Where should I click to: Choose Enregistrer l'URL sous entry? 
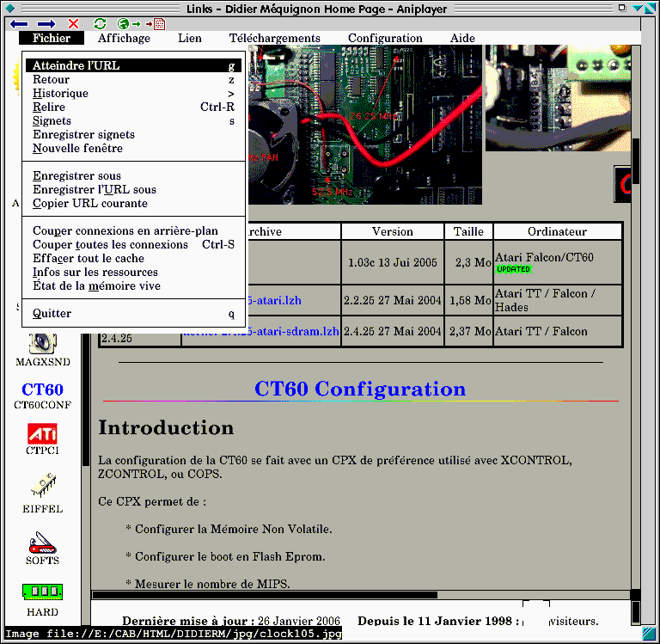(133, 189)
